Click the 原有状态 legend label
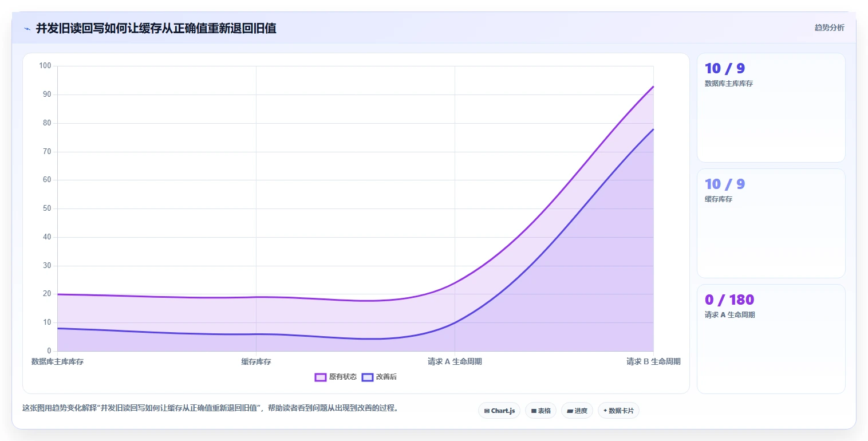Image resolution: width=868 pixels, height=441 pixels. pos(343,377)
